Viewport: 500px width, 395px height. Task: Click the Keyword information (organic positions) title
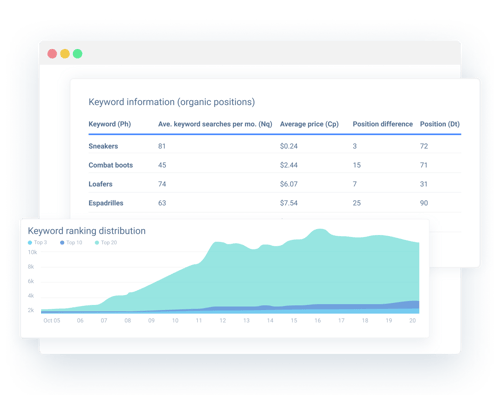[172, 102]
